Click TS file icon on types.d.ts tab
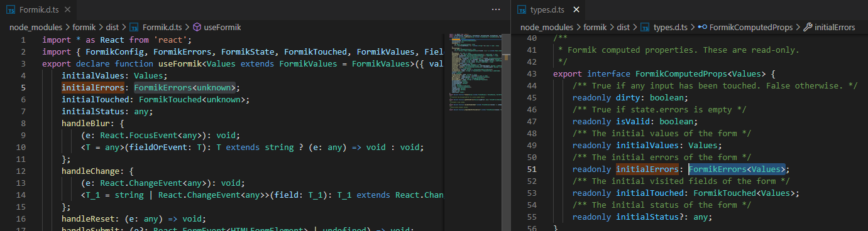Screen dimensions: 868x231 point(521,10)
